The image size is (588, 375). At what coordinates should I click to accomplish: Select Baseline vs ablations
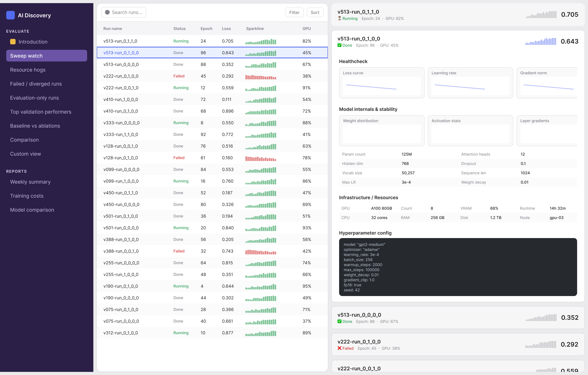[46, 126]
